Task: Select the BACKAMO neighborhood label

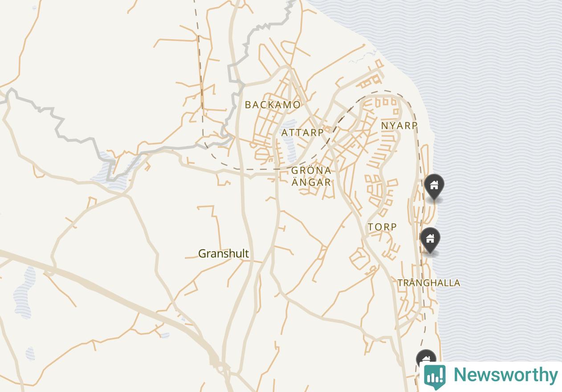Action: coord(273,105)
